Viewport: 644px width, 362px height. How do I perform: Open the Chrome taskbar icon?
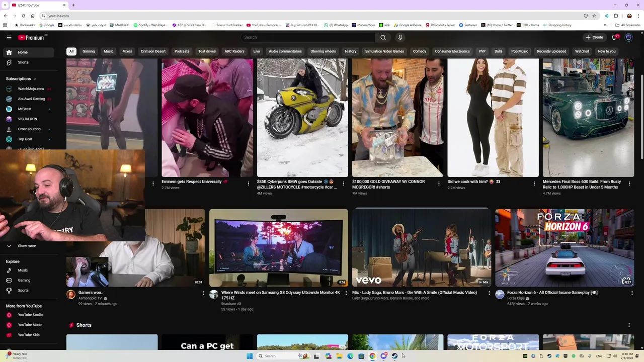[372, 356]
